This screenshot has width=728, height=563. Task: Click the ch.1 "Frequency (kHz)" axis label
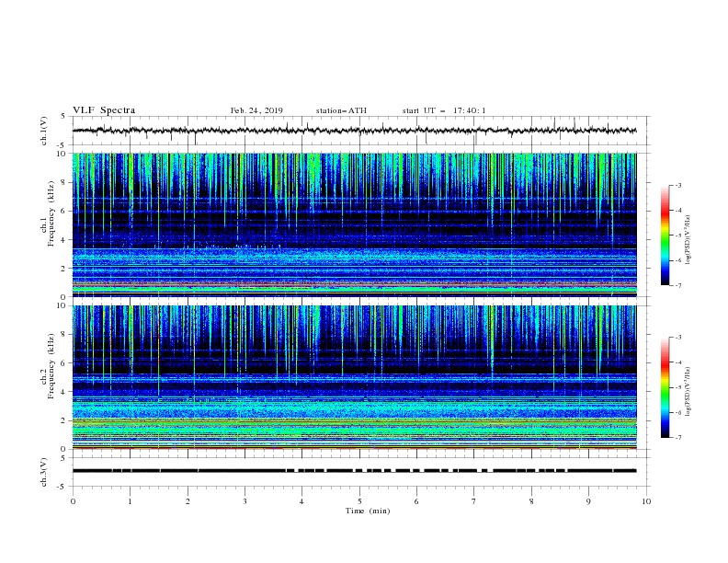(51, 214)
